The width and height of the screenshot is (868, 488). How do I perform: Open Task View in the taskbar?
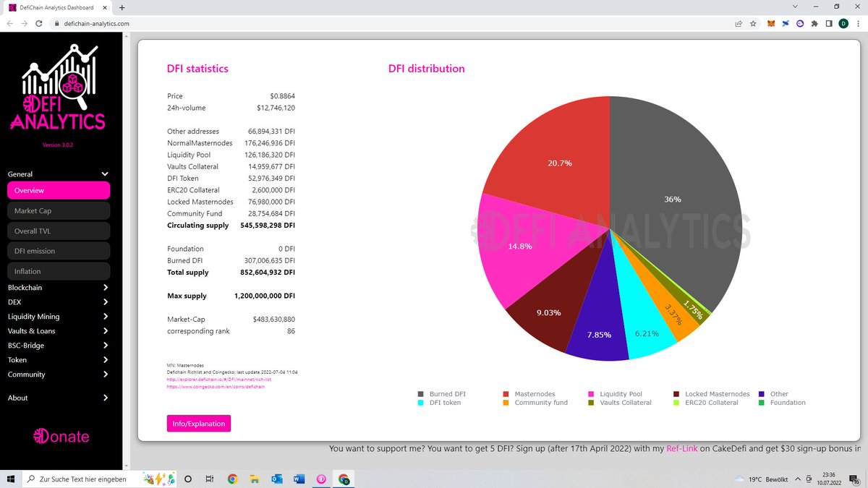[x=209, y=479]
